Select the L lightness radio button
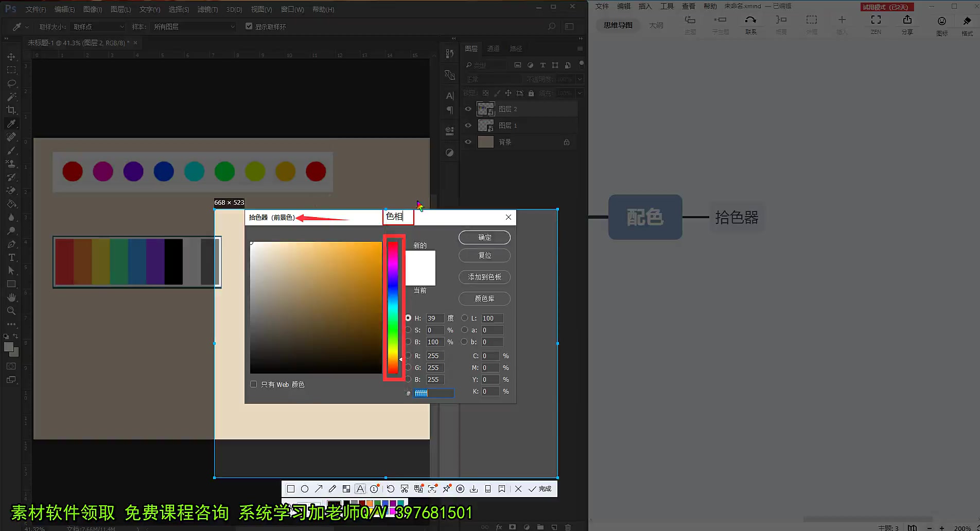Image resolution: width=980 pixels, height=531 pixels. (464, 318)
